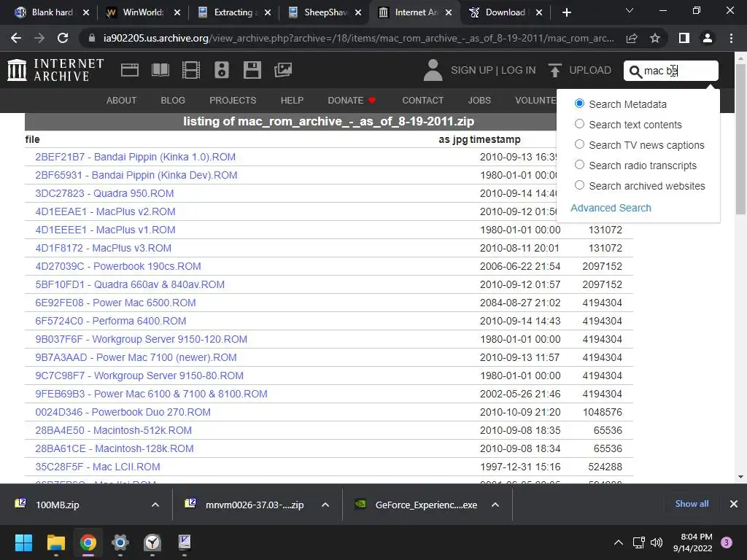Viewport: 747px width, 560px height.
Task: Open the Texts book icon
Action: tap(160, 70)
